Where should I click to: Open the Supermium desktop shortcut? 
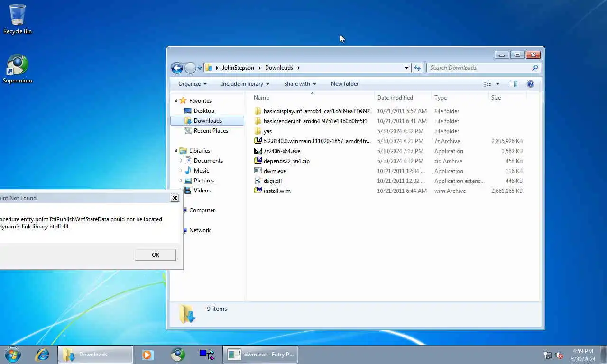(18, 69)
